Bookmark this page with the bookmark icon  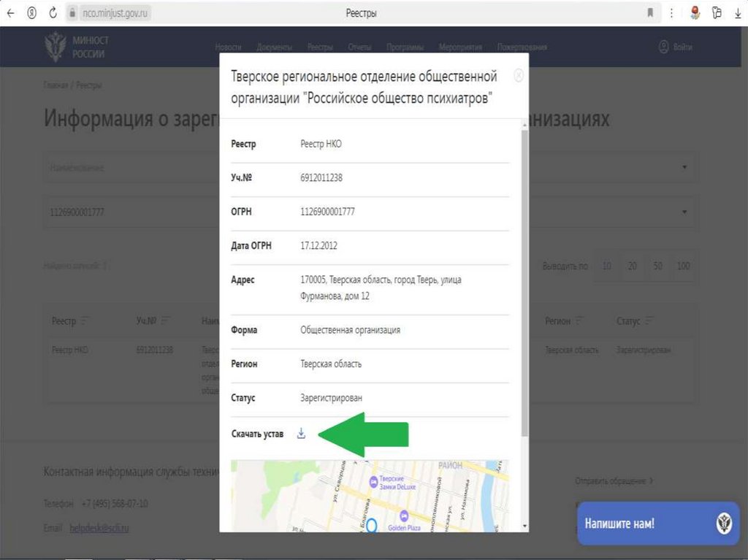pos(649,13)
